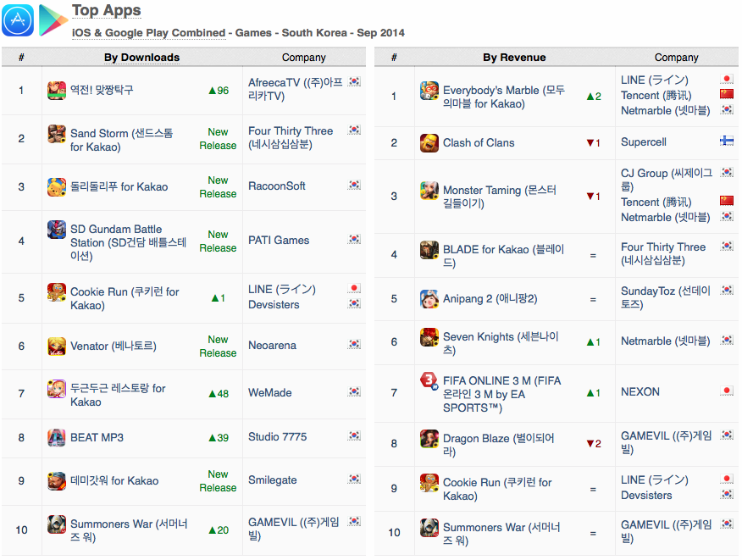Select the Anipang 2 game icon
This screenshot has height=560, width=742.
point(429,299)
